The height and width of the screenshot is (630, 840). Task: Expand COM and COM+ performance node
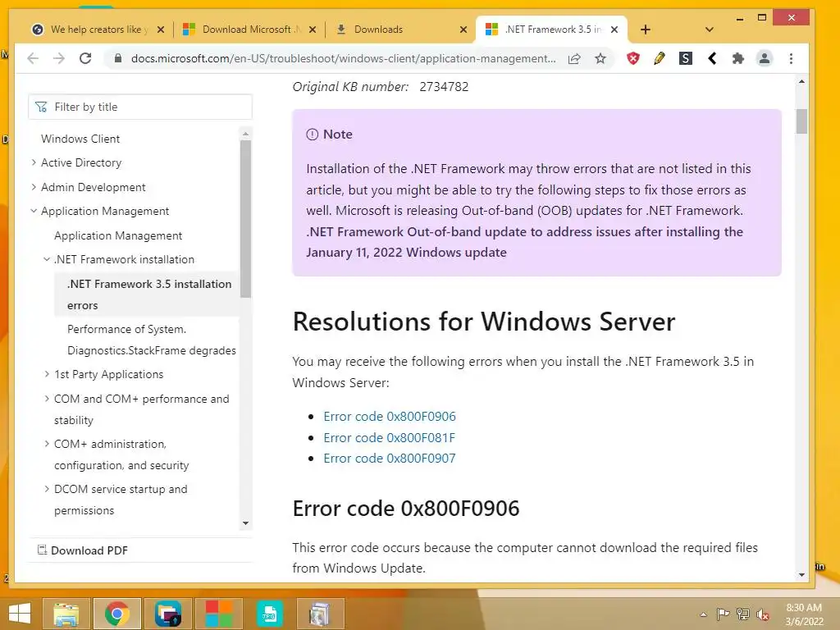click(x=47, y=399)
